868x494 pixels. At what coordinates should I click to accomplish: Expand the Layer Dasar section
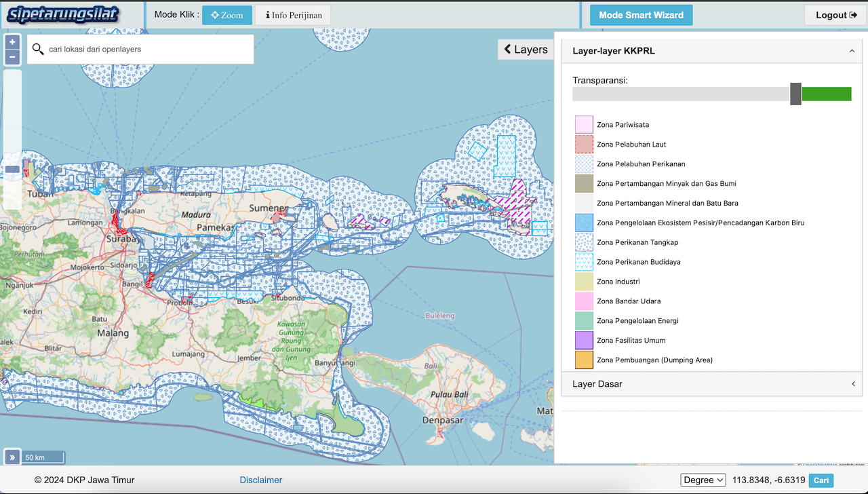(x=712, y=384)
